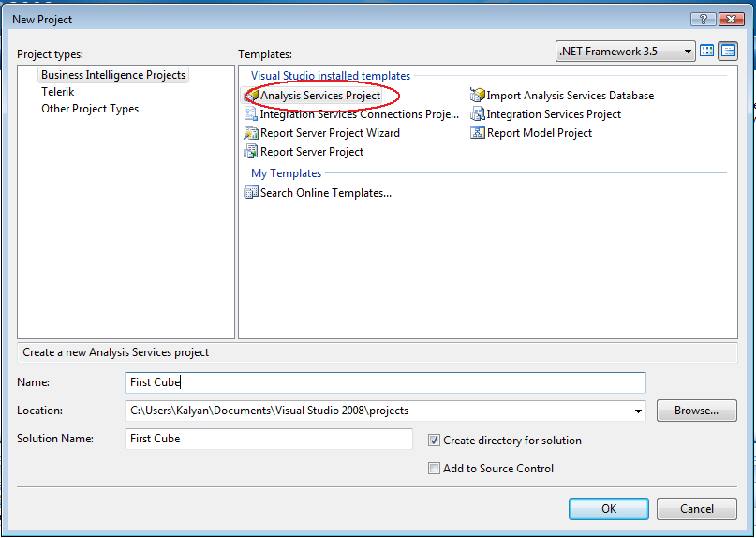Pick the Report Server Project icon
The width and height of the screenshot is (756, 538).
(251, 152)
